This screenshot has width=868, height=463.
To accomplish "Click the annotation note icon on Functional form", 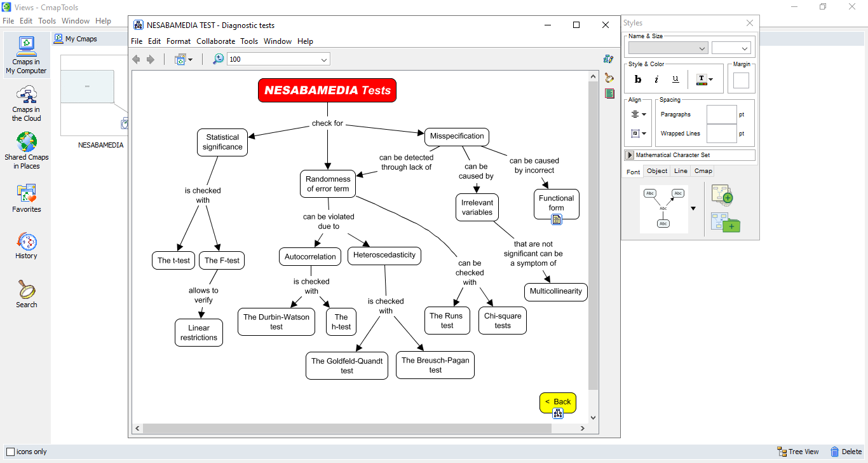I will pyautogui.click(x=557, y=219).
